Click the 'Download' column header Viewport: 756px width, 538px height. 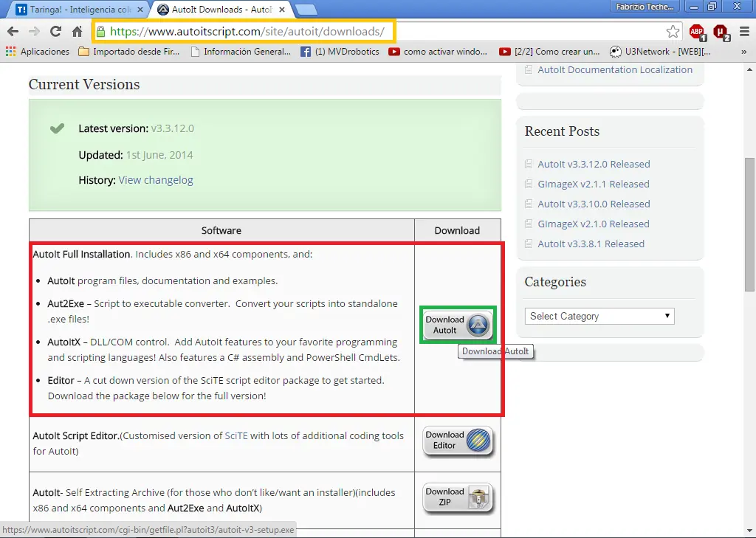pos(457,230)
